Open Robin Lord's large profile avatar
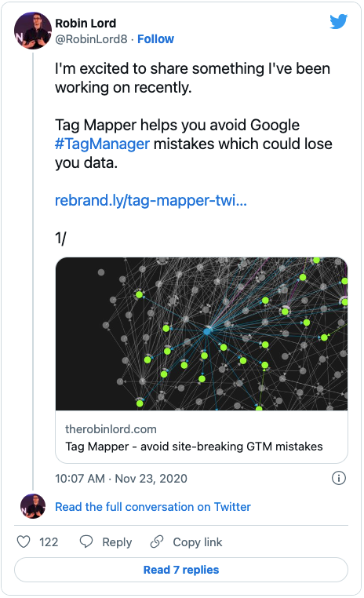Image resolution: width=364 pixels, height=598 pixels. 33,31
